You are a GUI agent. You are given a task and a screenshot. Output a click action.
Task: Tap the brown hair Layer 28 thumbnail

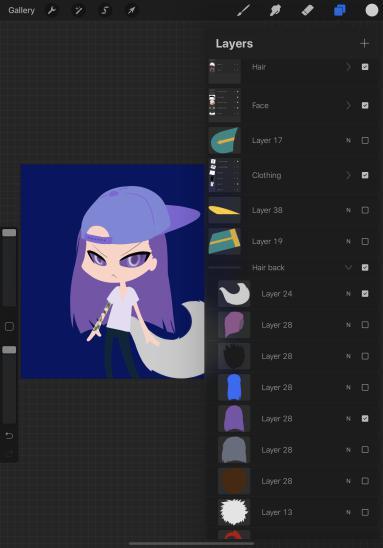point(234,481)
